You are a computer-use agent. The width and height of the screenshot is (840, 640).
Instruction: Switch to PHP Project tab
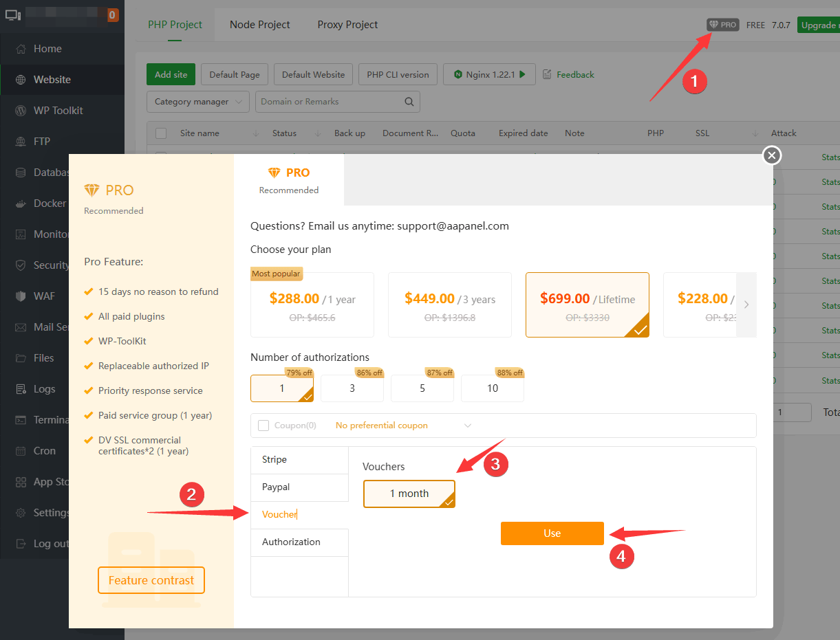pyautogui.click(x=175, y=25)
